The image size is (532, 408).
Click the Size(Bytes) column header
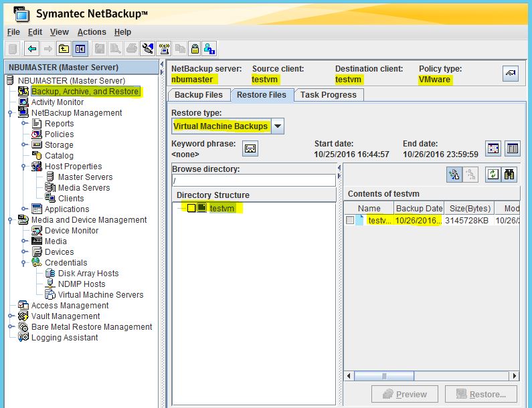pyautogui.click(x=470, y=208)
